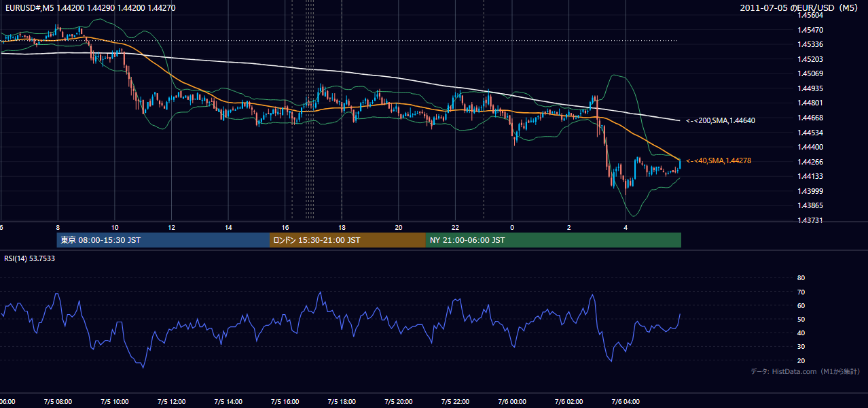Click price axis label 1.43999

coord(811,190)
